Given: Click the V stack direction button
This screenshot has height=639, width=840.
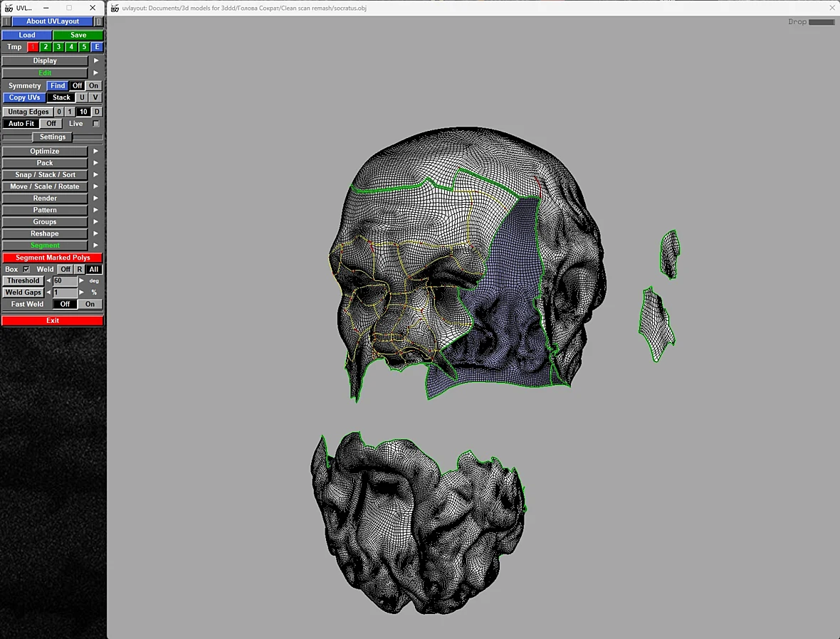Looking at the screenshot, I should point(95,97).
